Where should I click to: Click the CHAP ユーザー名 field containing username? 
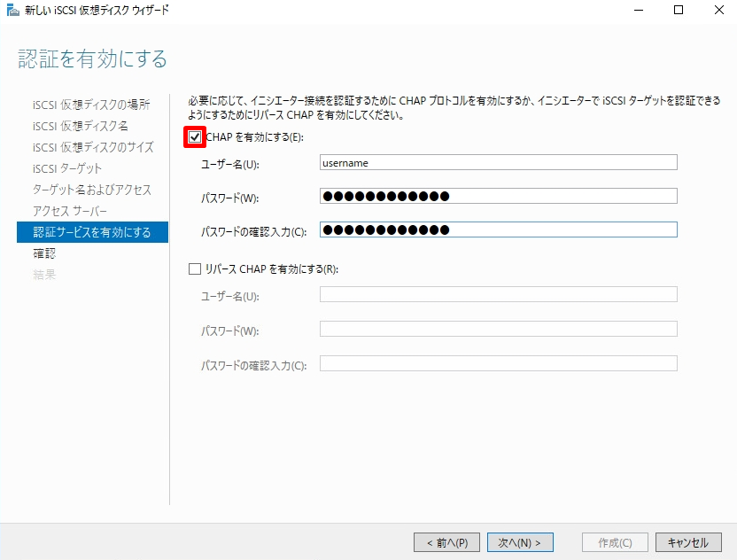pos(498,163)
